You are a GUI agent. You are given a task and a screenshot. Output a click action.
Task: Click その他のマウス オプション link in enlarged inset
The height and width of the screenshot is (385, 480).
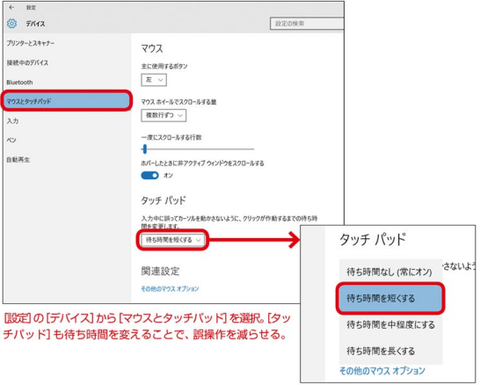tap(382, 371)
